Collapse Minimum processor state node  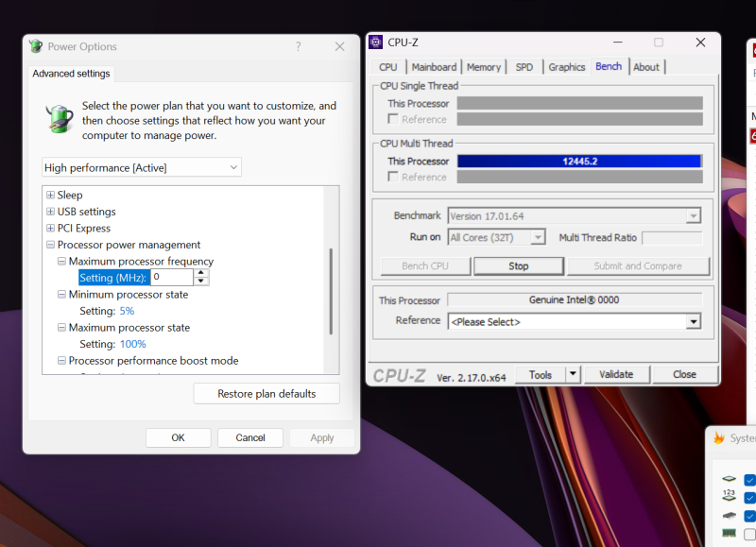pos(61,295)
